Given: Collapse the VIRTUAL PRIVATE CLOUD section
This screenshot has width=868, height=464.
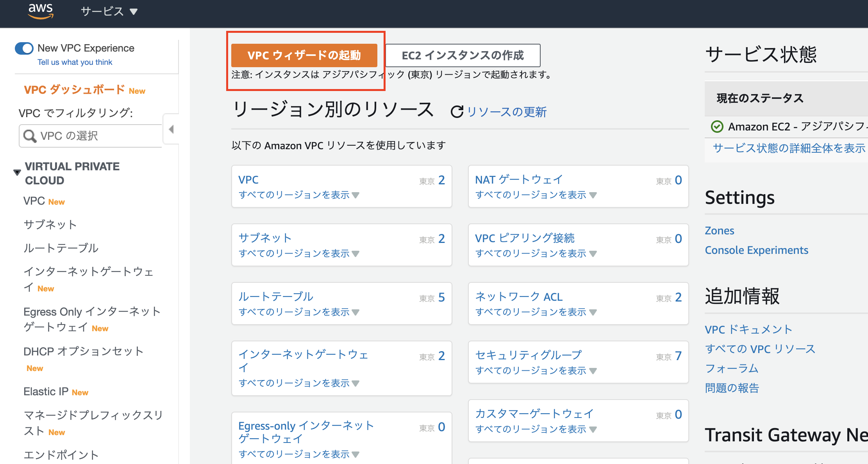Looking at the screenshot, I should coord(17,172).
